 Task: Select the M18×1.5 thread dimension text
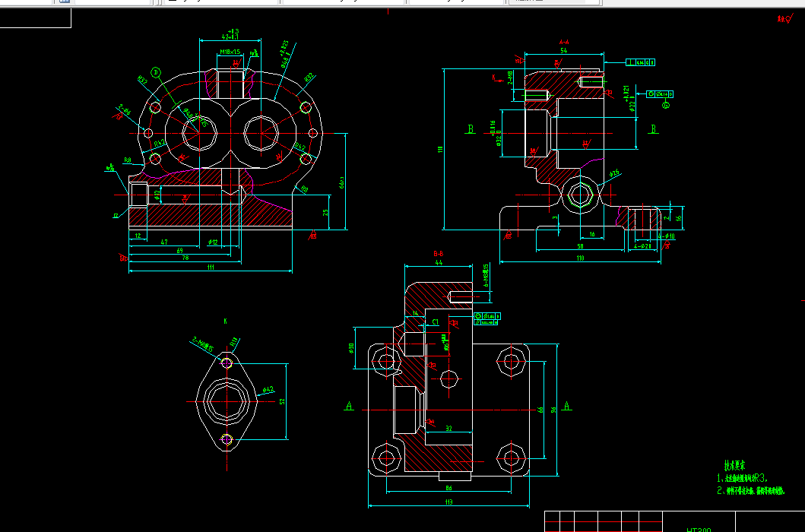(230, 52)
